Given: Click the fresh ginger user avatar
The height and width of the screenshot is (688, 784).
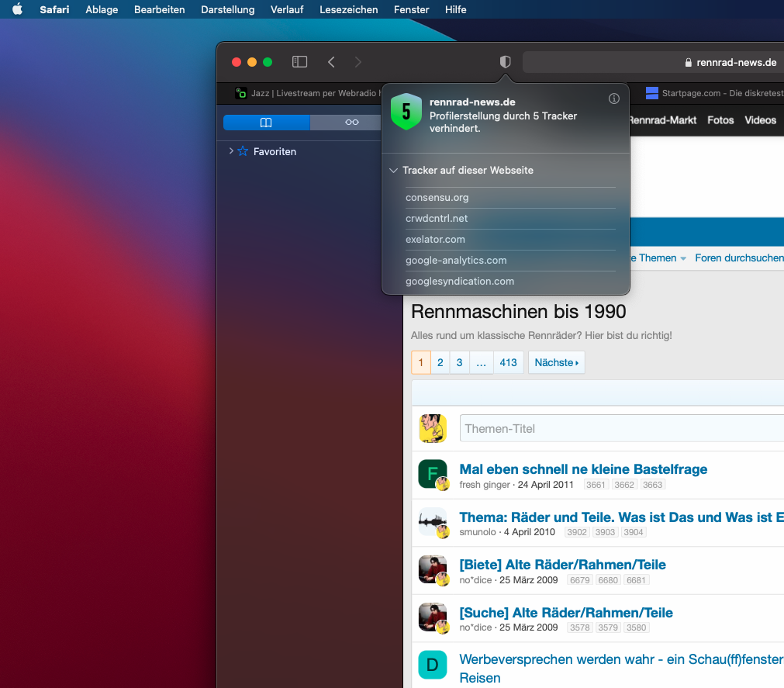Looking at the screenshot, I should (432, 474).
